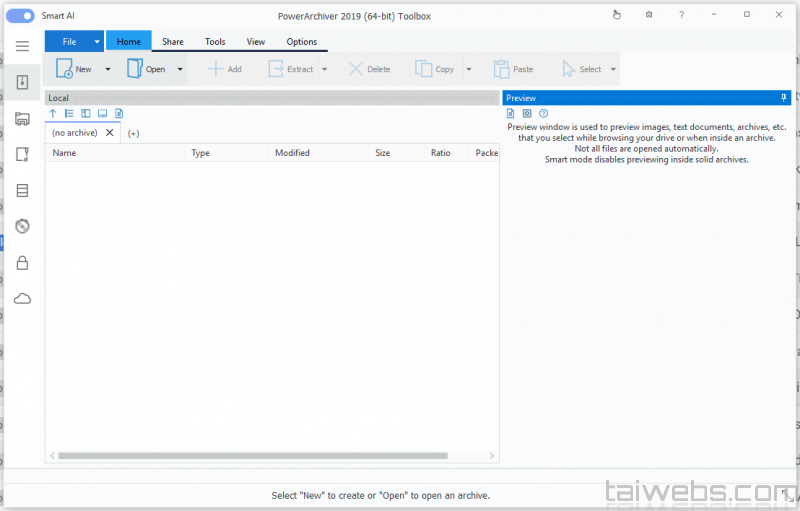
Task: Expand the New button dropdown arrow
Action: pyautogui.click(x=108, y=70)
